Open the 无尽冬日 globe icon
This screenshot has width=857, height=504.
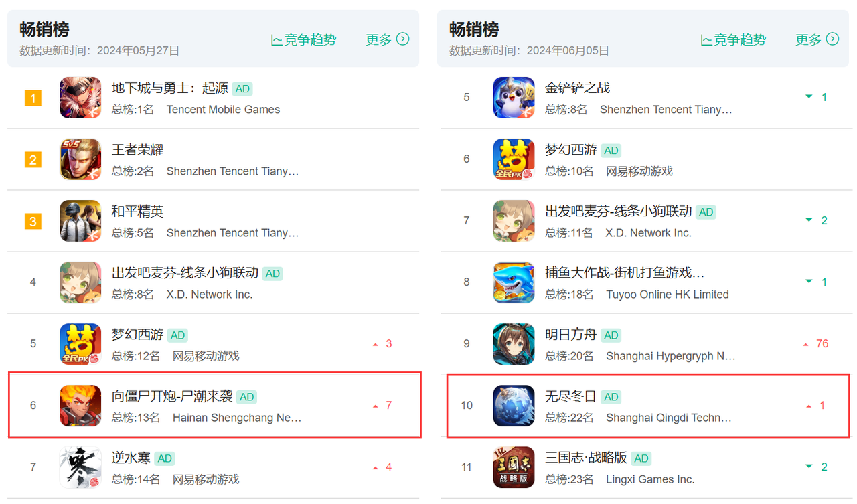pos(514,406)
